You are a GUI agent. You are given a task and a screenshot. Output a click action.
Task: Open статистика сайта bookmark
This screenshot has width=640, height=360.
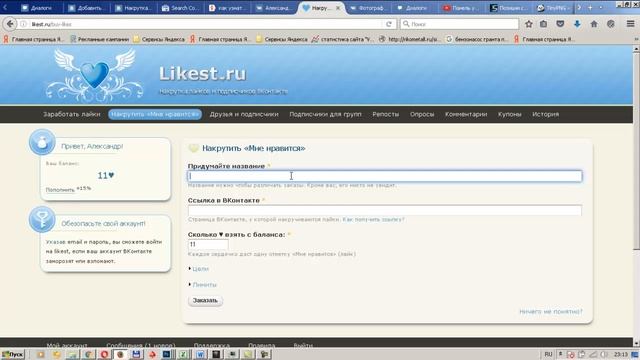tap(342, 39)
